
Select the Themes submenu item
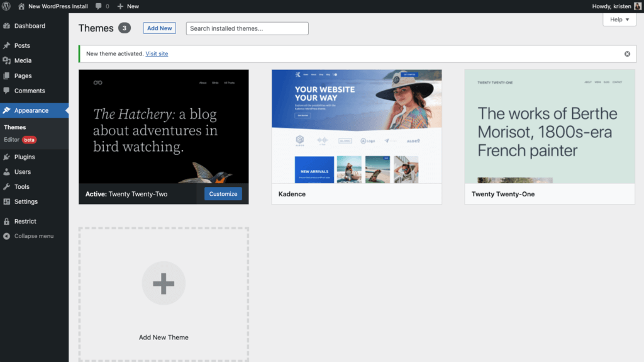[x=15, y=127]
